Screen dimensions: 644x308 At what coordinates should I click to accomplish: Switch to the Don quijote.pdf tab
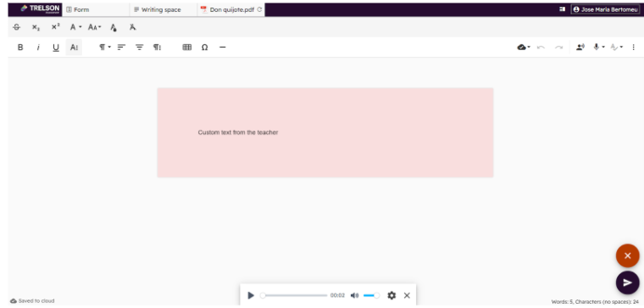coord(230,9)
